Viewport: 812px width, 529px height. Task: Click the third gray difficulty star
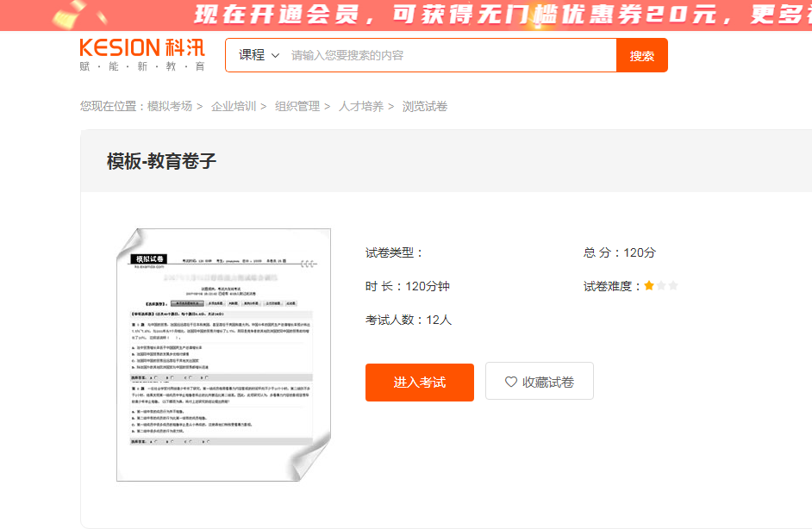(x=671, y=284)
